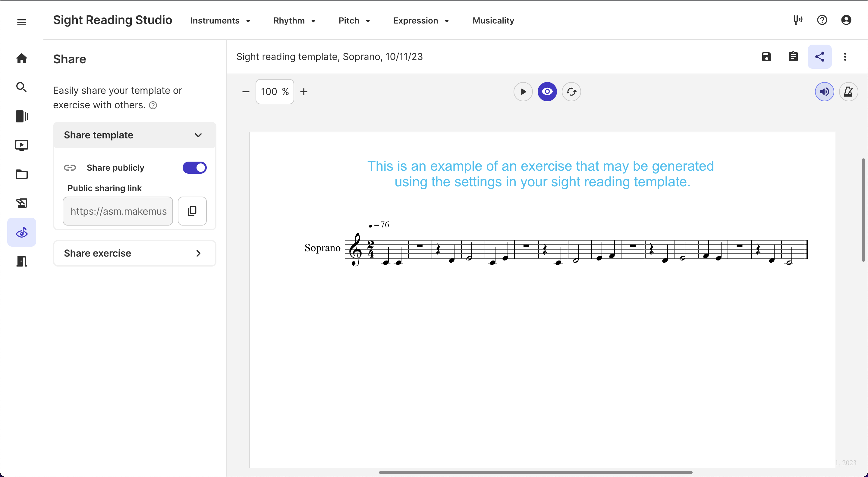Go to home in left sidebar
The image size is (868, 477).
pos(22,58)
